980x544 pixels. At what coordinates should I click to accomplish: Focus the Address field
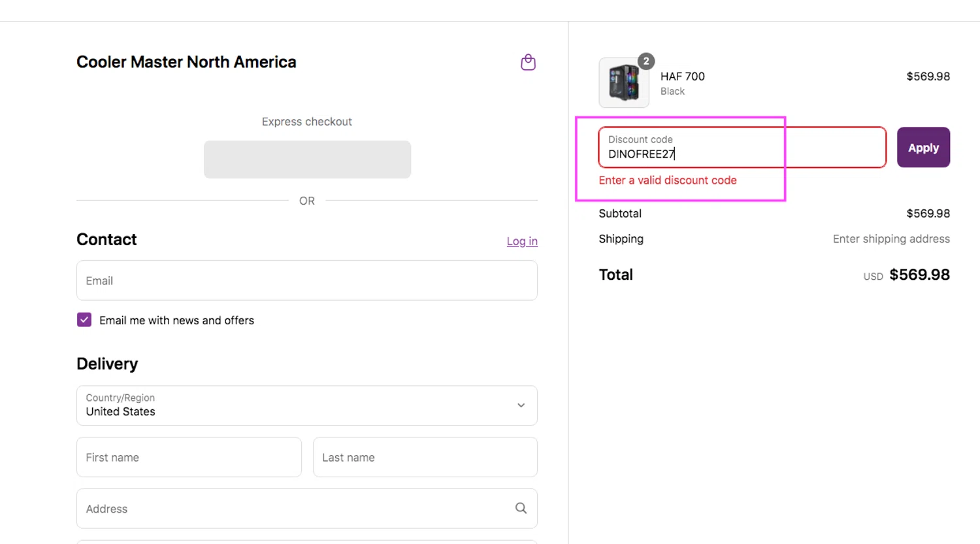(x=307, y=508)
